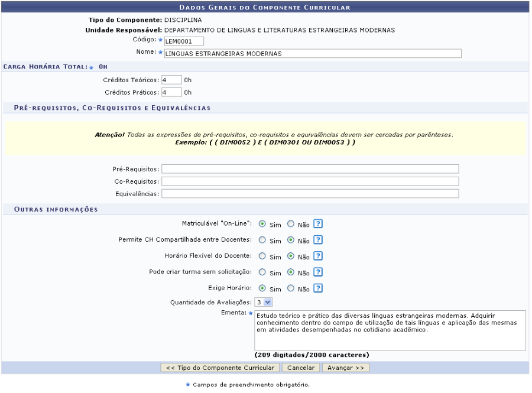Select Não for Exige Horário
532x393 pixels.
point(290,288)
